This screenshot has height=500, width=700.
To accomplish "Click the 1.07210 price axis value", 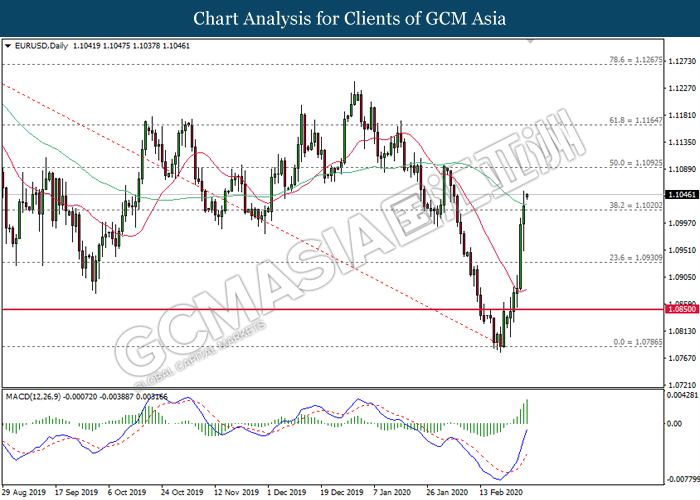I will pos(682,385).
